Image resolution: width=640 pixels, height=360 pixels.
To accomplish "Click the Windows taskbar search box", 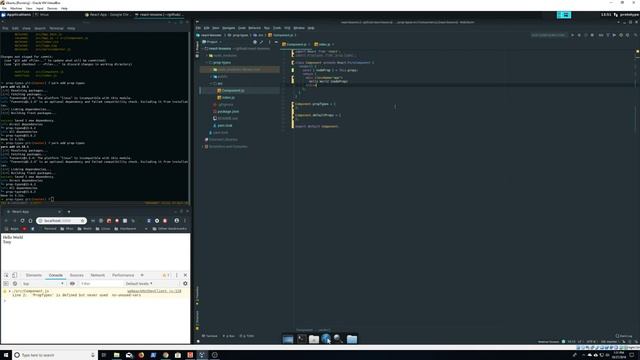I will (55, 355).
